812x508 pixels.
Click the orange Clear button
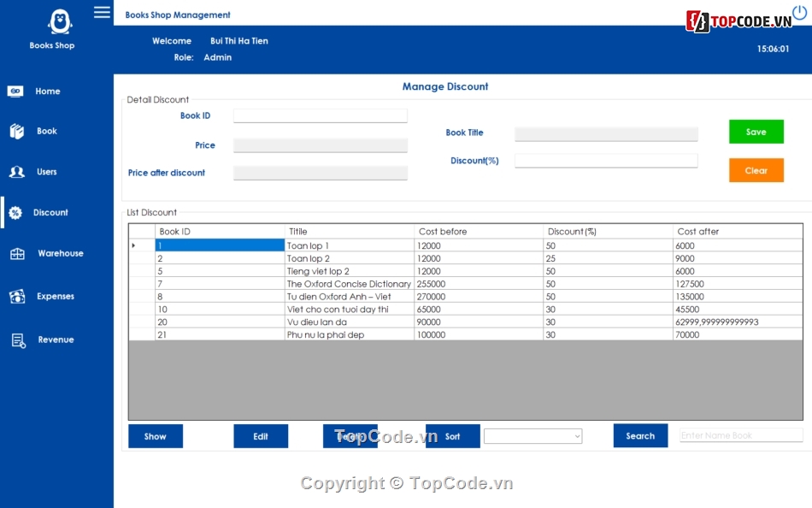pos(756,170)
